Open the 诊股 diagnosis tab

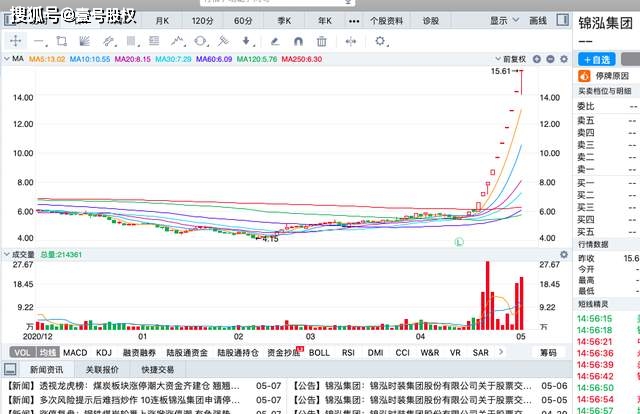click(x=431, y=21)
